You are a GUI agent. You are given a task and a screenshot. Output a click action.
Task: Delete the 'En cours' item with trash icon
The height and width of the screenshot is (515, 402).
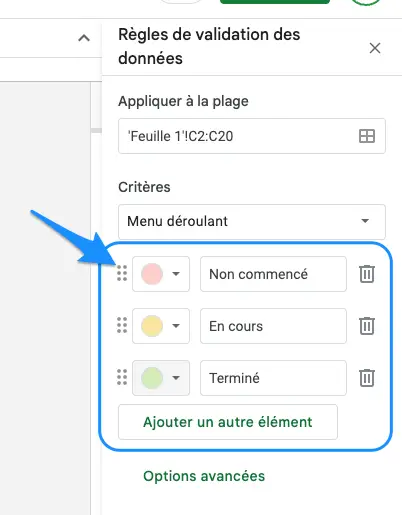click(x=367, y=326)
